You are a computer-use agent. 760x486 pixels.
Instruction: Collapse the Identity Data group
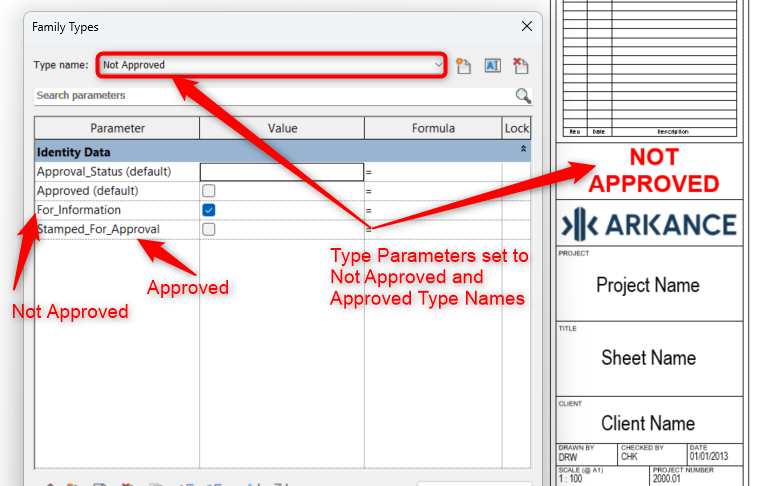pos(523,149)
